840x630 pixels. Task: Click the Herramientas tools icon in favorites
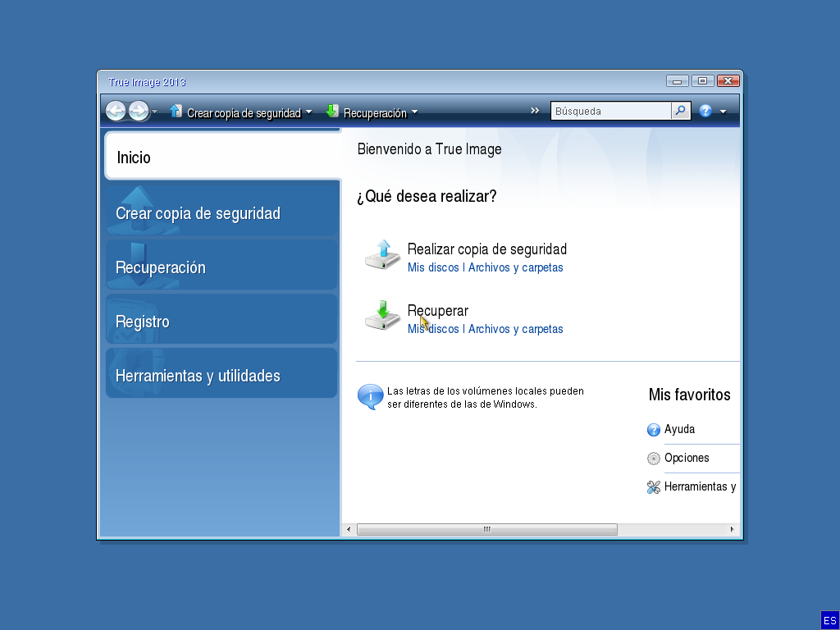tap(654, 487)
